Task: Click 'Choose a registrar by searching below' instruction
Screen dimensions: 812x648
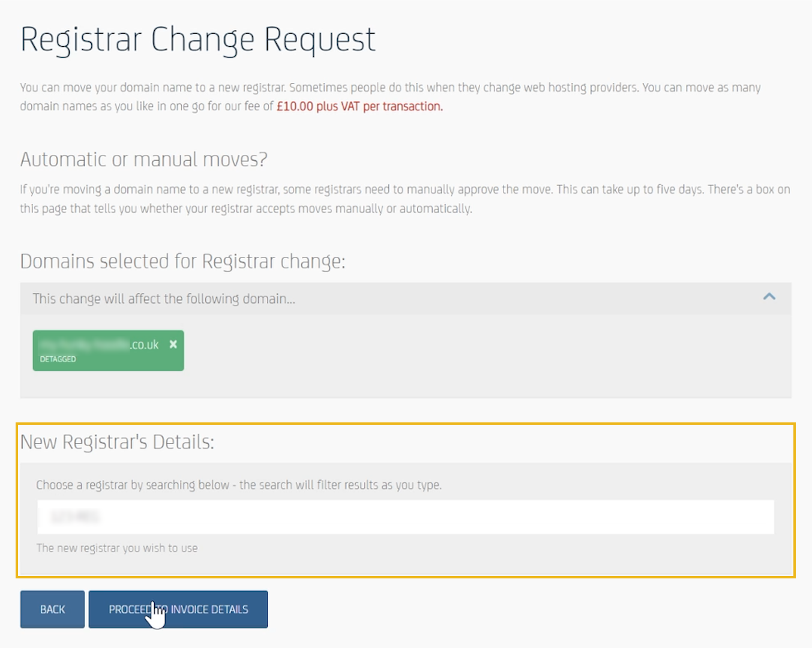Action: [x=239, y=485]
